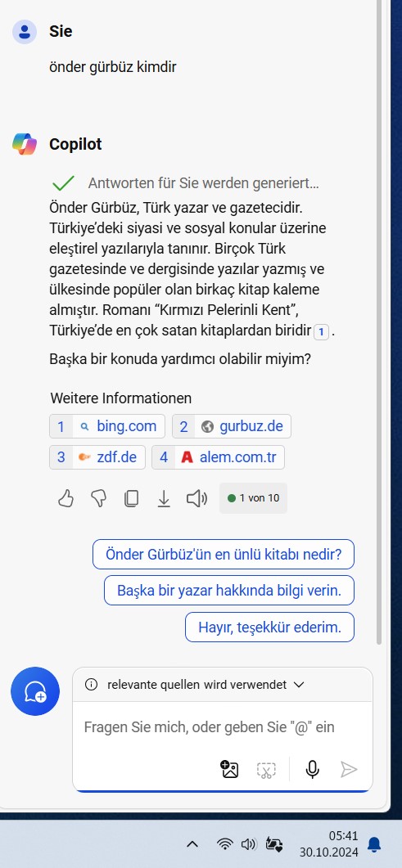Click the read aloud speaker icon

click(x=196, y=499)
